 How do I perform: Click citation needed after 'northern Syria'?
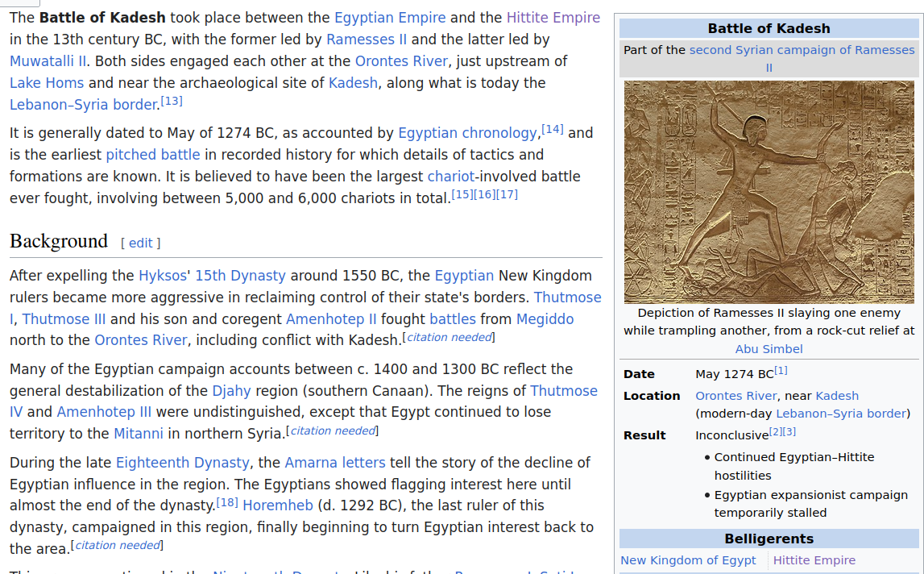[x=333, y=431]
